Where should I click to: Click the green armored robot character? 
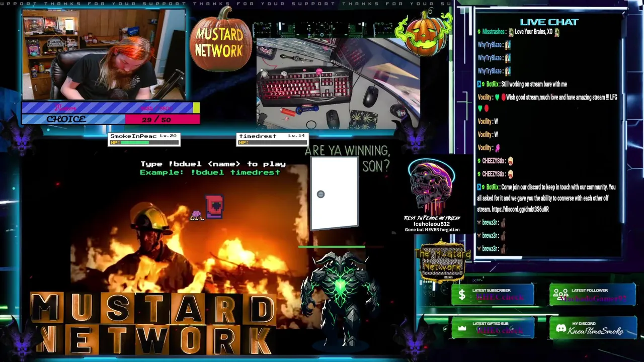point(340,300)
